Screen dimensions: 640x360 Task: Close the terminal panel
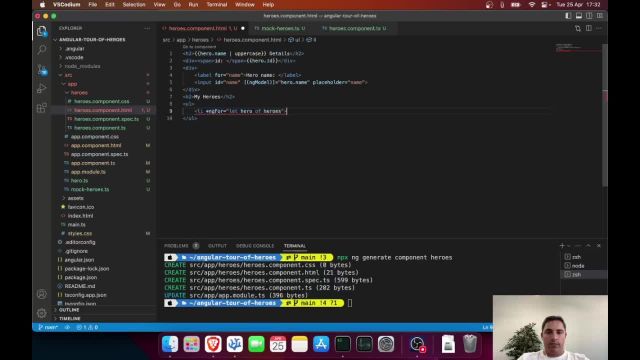pyautogui.click(x=599, y=246)
